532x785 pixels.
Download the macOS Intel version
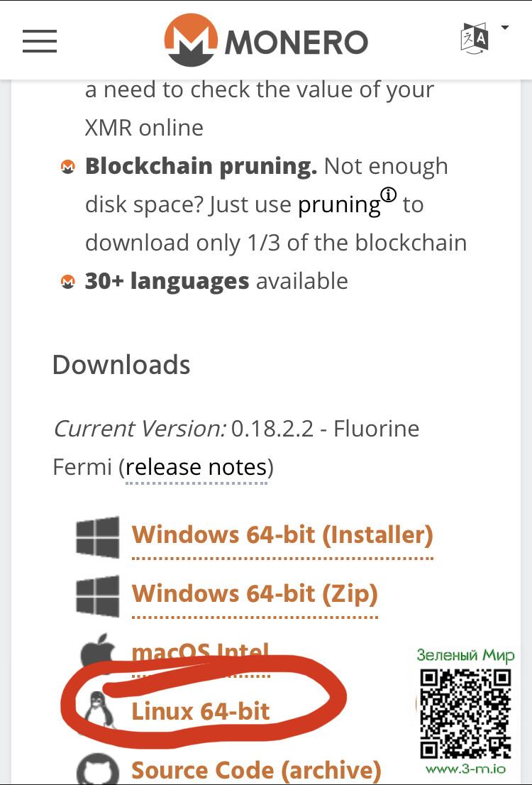200,651
